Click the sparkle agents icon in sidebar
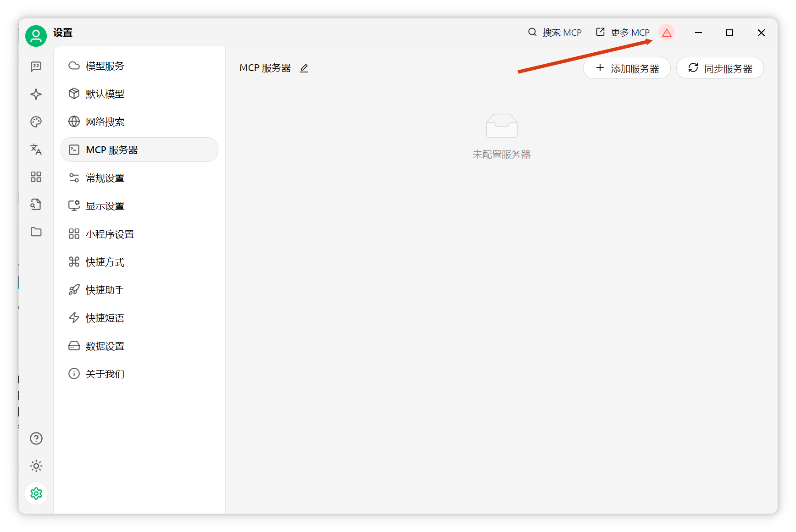 [36, 94]
